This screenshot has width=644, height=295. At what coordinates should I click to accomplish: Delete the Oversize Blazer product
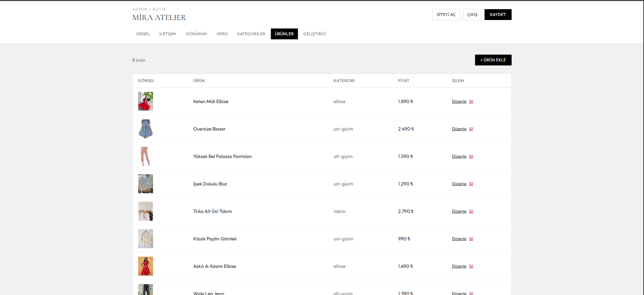[471, 129]
